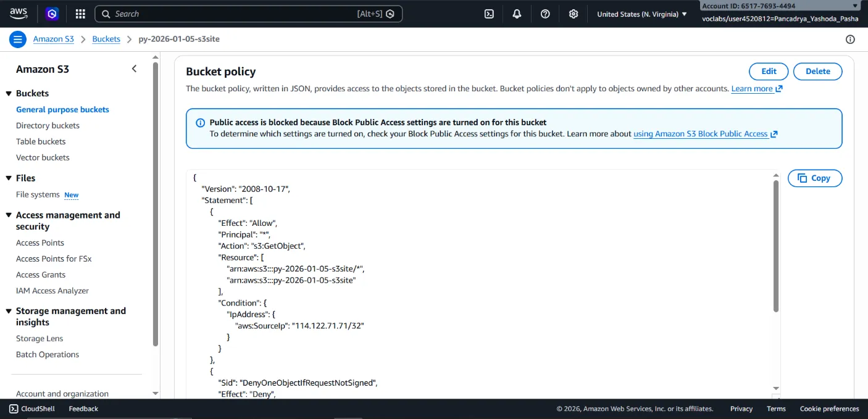868x419 pixels.
Task: Collapse the Buckets section in the sidebar
Action: (x=9, y=93)
